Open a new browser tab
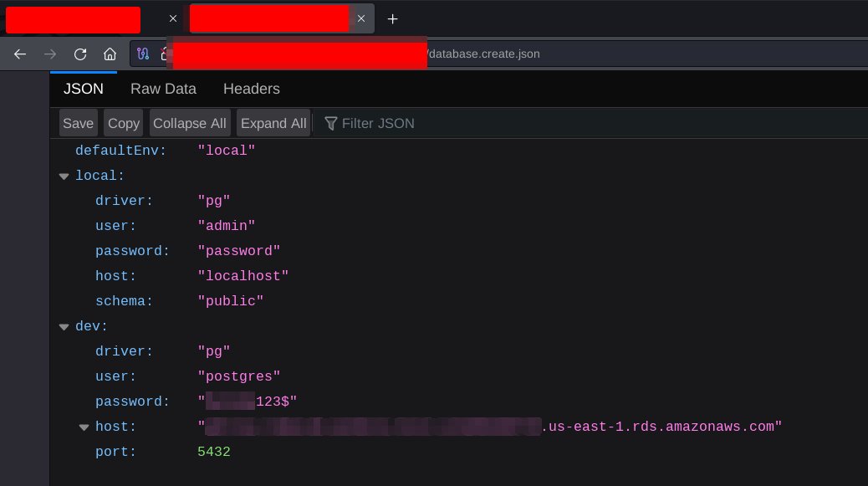The height and width of the screenshot is (486, 868). (x=392, y=18)
